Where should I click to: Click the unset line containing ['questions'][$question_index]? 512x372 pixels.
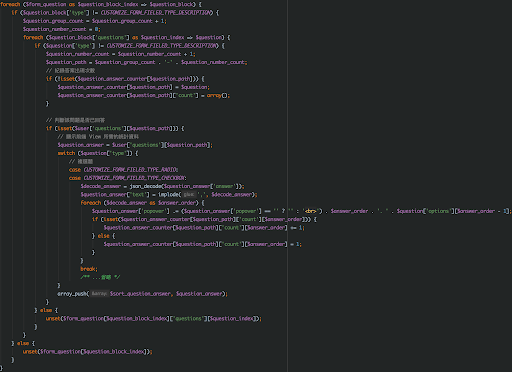point(154,319)
